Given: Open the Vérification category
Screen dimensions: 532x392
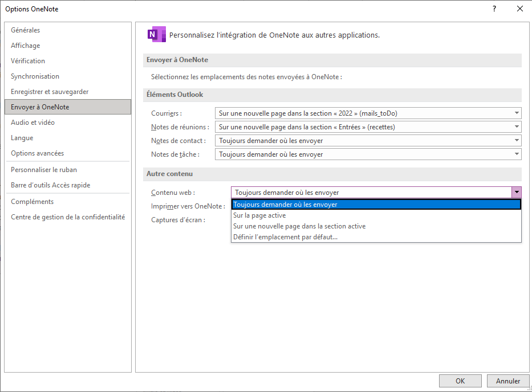Looking at the screenshot, I should [x=68, y=61].
